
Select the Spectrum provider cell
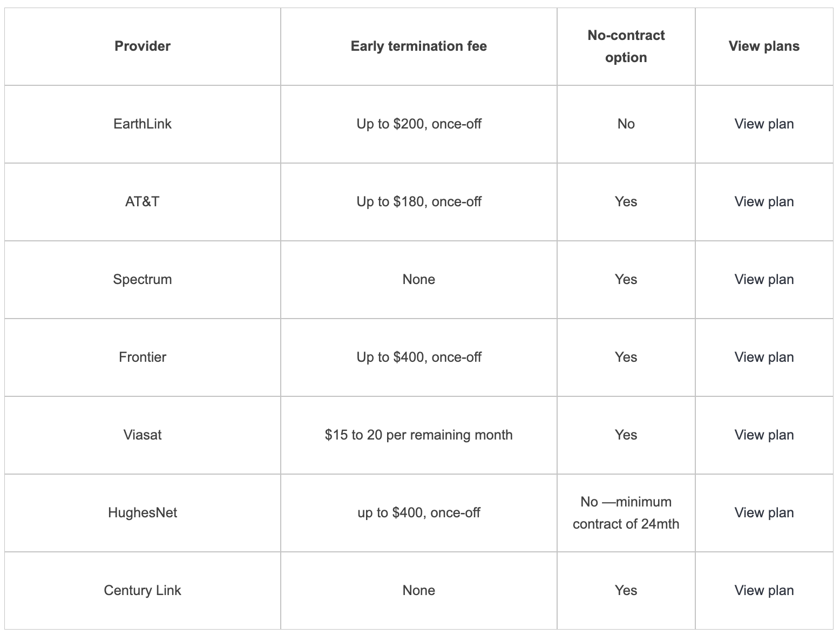point(143,280)
